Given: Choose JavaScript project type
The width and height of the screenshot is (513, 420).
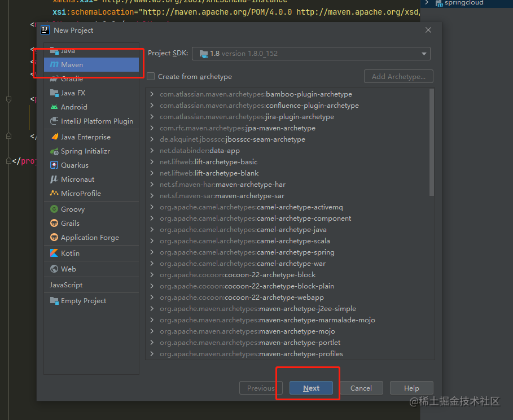Looking at the screenshot, I should (91, 285).
